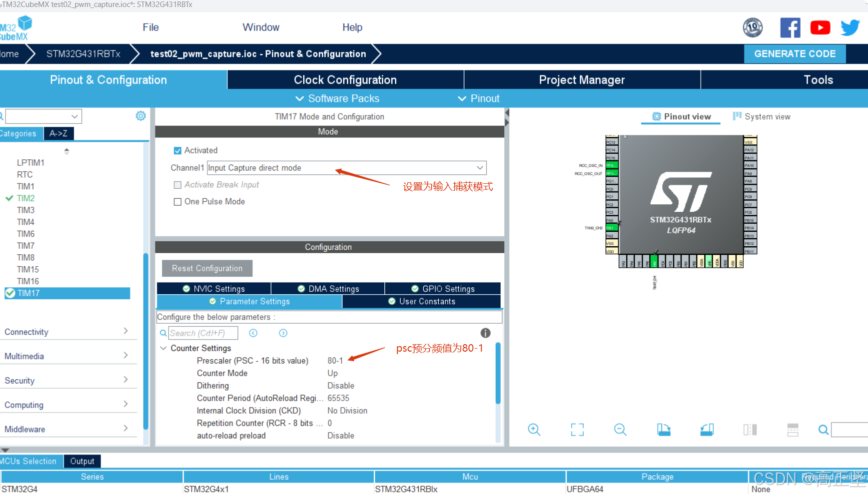Expand the Computing category
Image resolution: width=868 pixels, height=494 pixels.
point(67,405)
